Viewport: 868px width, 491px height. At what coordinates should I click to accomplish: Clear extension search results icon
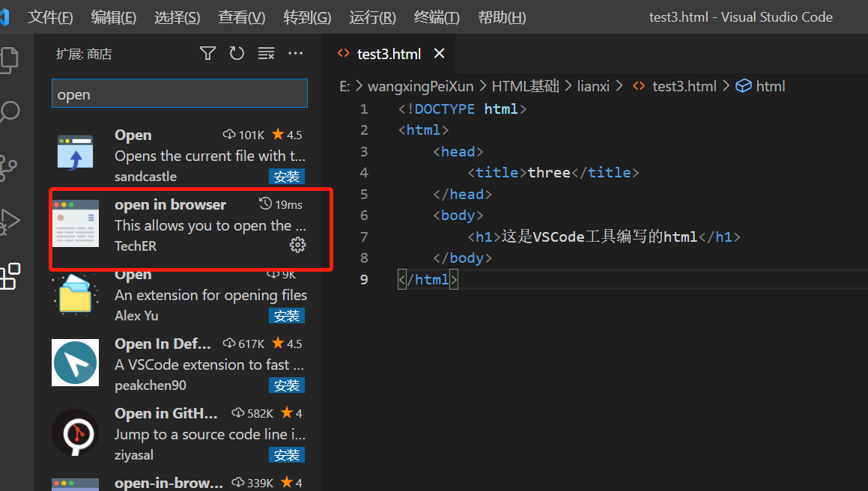(267, 54)
